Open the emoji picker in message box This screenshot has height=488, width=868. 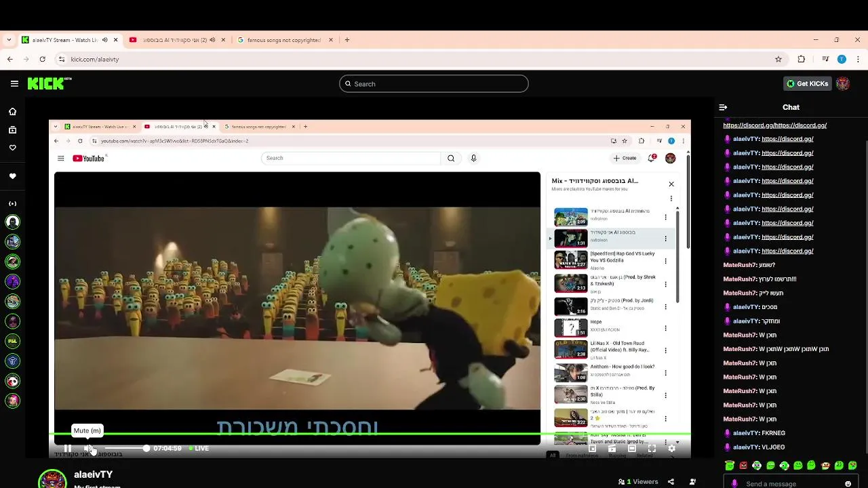(x=848, y=484)
